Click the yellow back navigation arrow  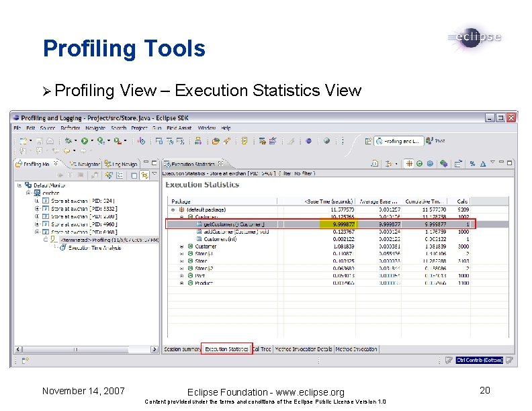67,151
